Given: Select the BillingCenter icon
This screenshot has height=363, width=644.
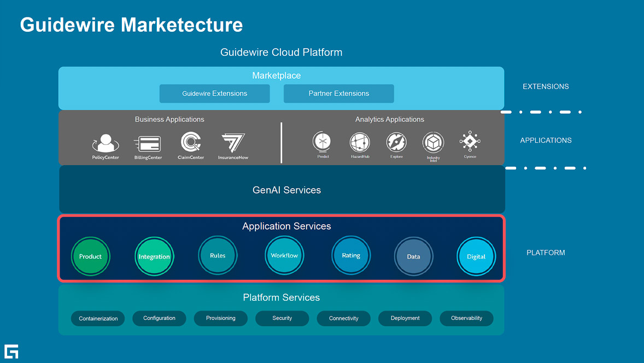Looking at the screenshot, I should pyautogui.click(x=148, y=144).
